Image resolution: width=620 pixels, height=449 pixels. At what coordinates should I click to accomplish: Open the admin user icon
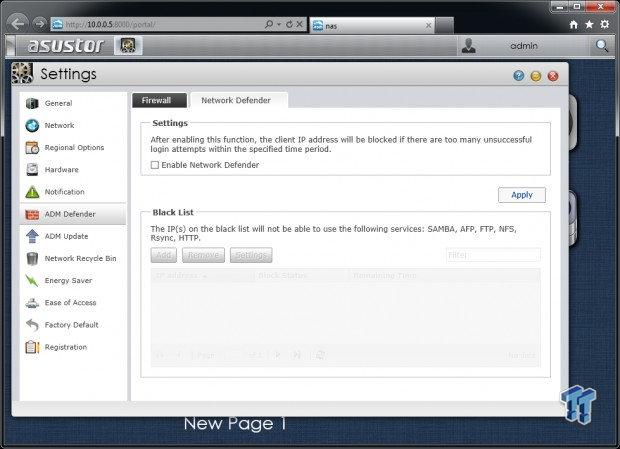(469, 46)
